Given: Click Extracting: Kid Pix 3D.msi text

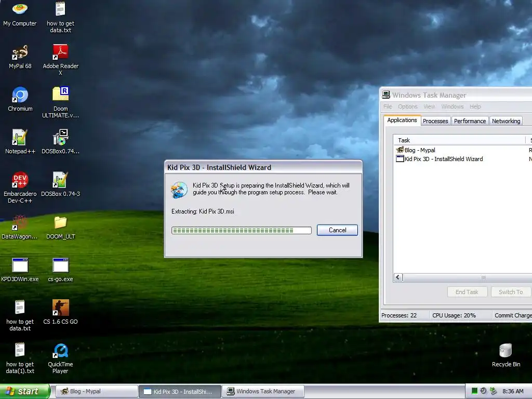Looking at the screenshot, I should point(203,211).
